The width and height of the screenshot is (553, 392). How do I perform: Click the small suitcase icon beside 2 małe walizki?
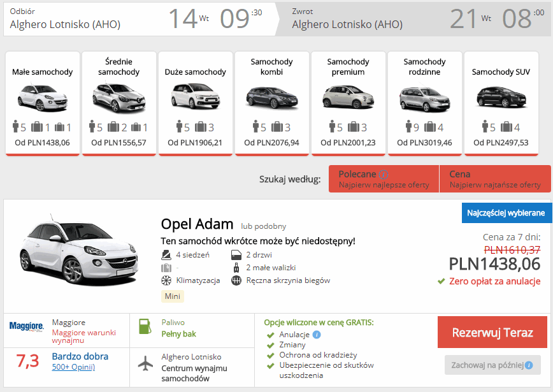236,268
